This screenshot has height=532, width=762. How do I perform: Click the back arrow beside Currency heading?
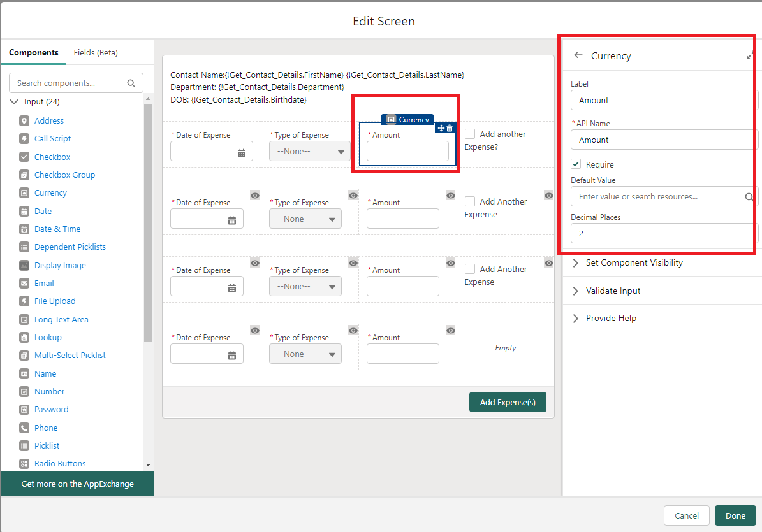578,55
